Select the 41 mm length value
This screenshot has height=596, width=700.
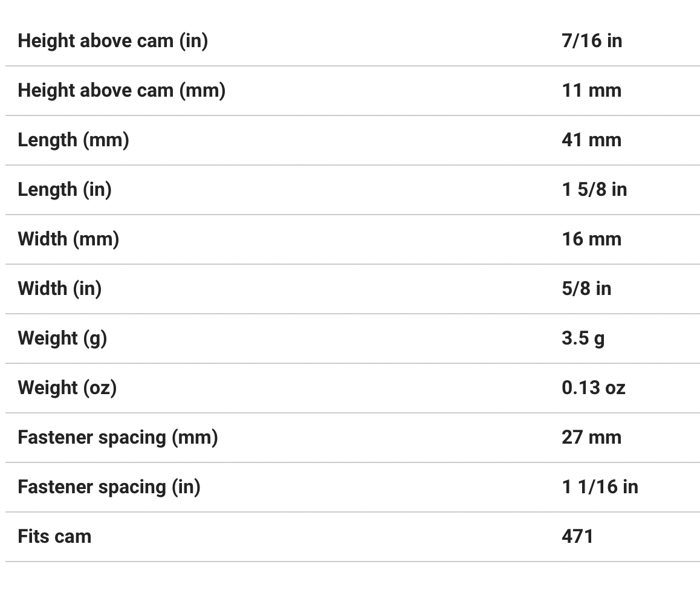(591, 140)
